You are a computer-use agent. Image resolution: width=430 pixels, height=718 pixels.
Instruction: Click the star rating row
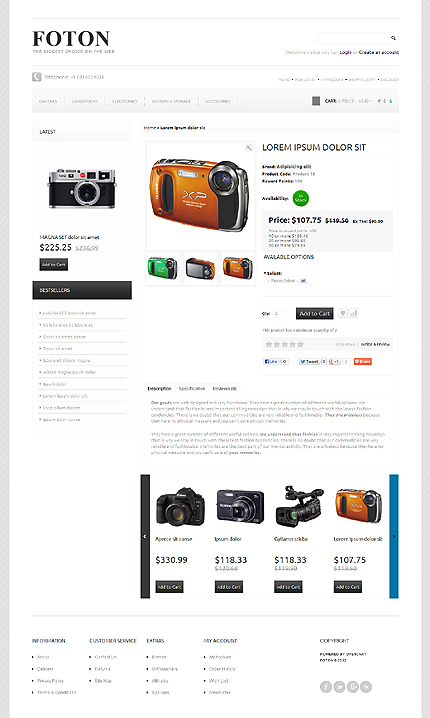[284, 344]
